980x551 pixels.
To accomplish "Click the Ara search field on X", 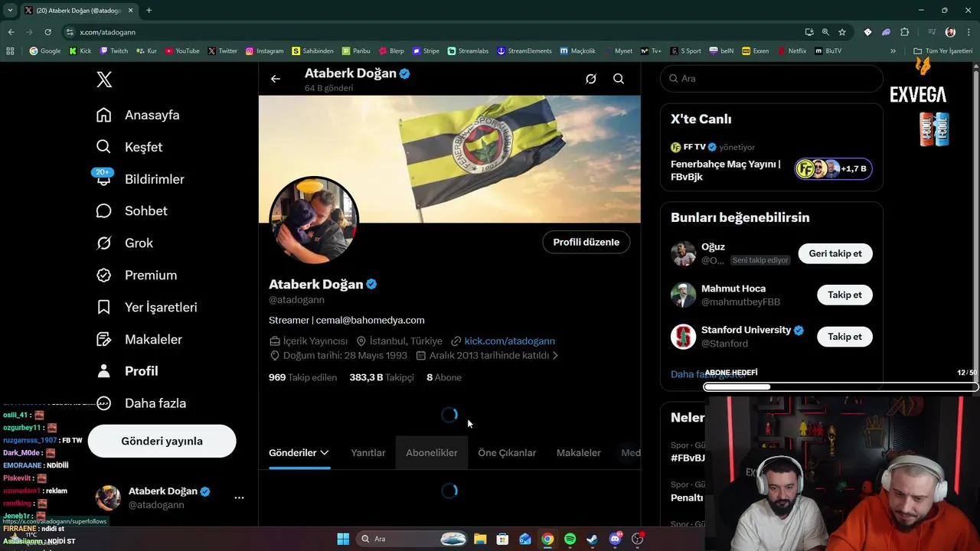I will (x=772, y=79).
